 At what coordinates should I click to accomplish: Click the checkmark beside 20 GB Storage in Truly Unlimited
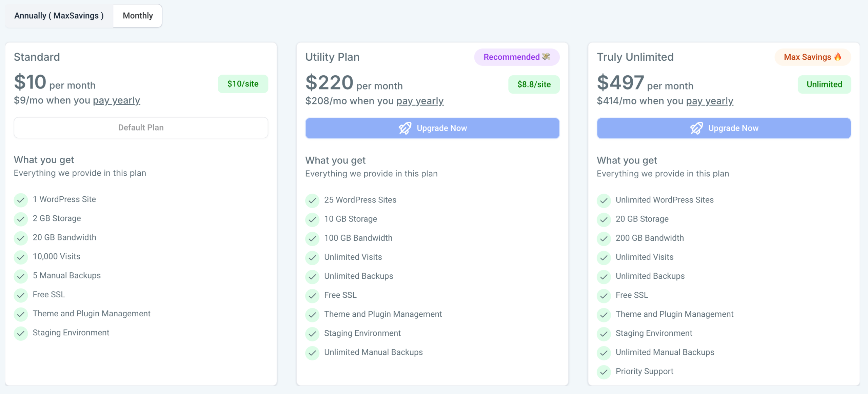tap(604, 220)
